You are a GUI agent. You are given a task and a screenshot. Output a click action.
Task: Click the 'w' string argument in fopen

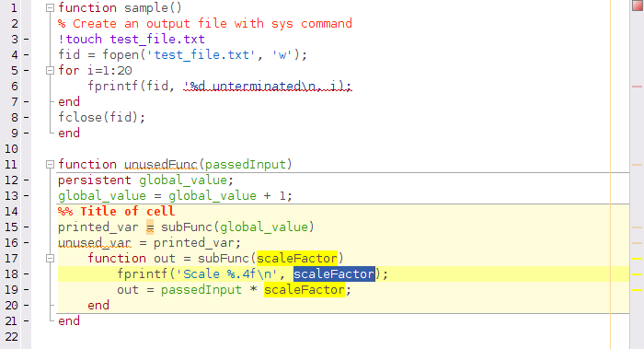click(282, 54)
